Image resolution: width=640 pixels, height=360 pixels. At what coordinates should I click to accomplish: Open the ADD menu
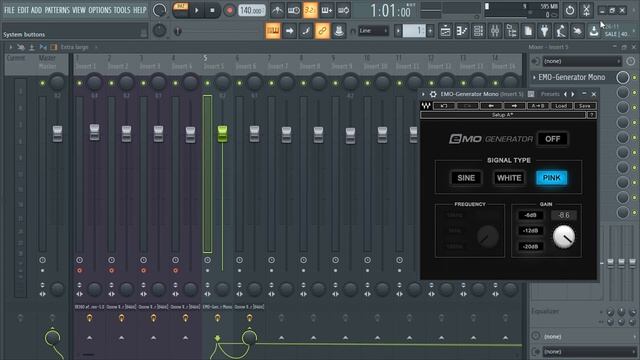(x=36, y=10)
